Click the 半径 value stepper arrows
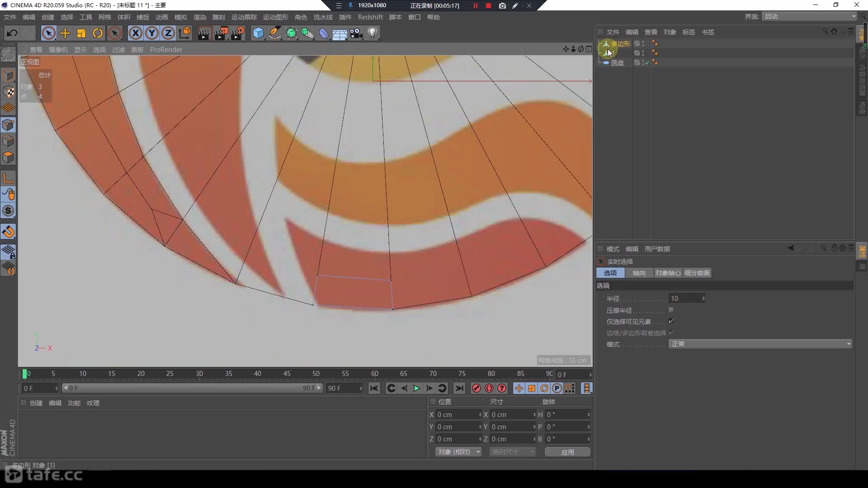868x488 pixels. [x=703, y=298]
